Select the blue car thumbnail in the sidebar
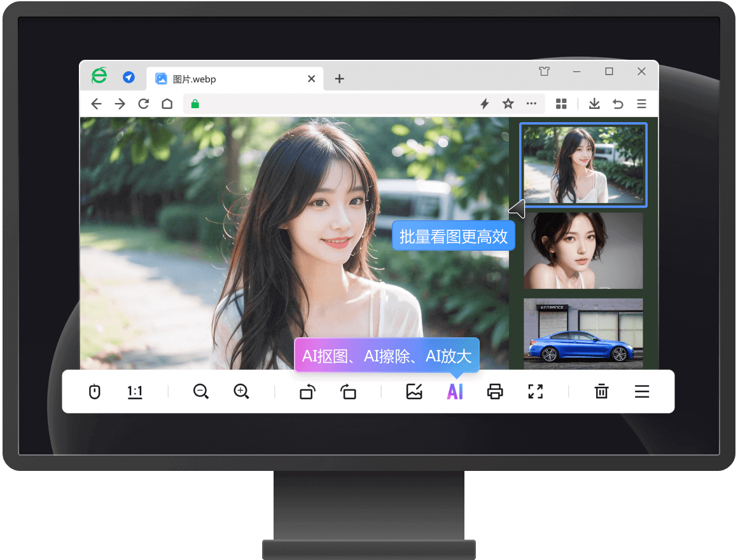Screen dimensions: 738x560 tap(583, 333)
